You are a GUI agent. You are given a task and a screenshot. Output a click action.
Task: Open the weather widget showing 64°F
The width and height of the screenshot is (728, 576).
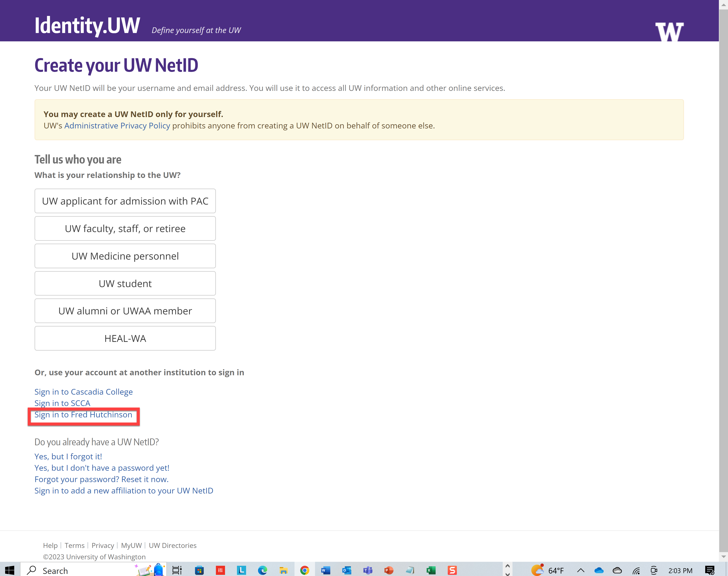click(547, 570)
